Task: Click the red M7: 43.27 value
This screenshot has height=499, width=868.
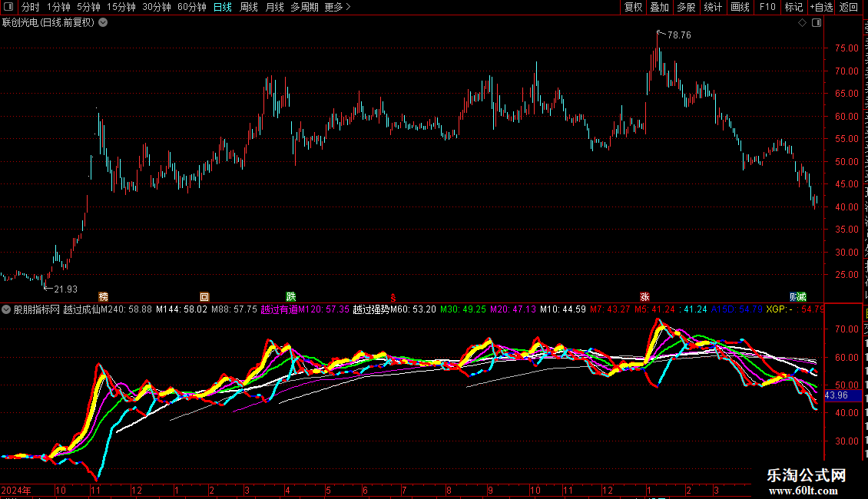Action: (610, 309)
